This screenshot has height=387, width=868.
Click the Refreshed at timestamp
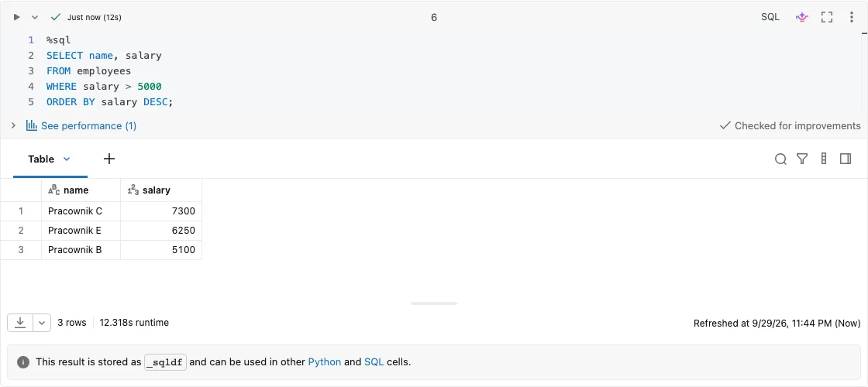(777, 323)
